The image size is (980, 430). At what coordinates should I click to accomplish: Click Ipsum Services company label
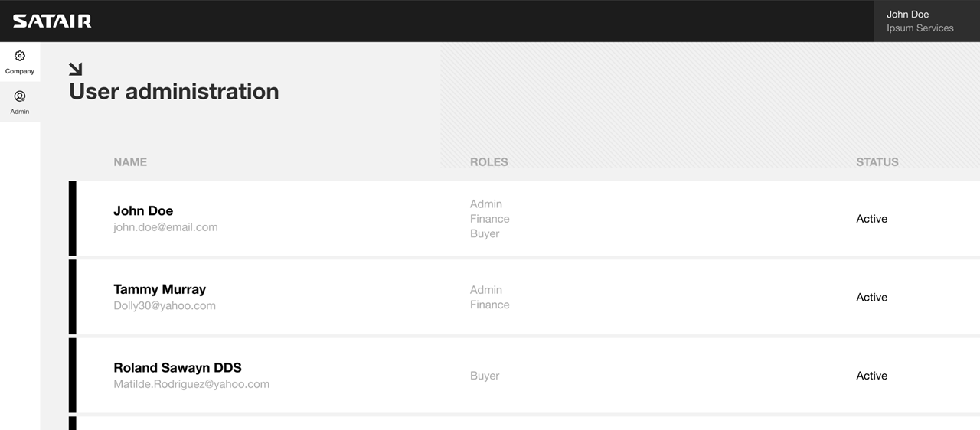pos(920,28)
